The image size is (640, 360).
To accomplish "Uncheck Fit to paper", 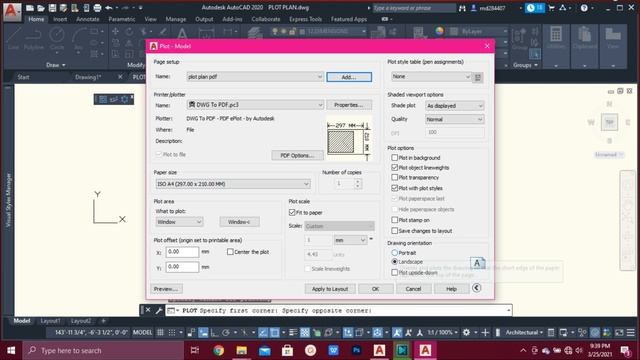I will [292, 212].
